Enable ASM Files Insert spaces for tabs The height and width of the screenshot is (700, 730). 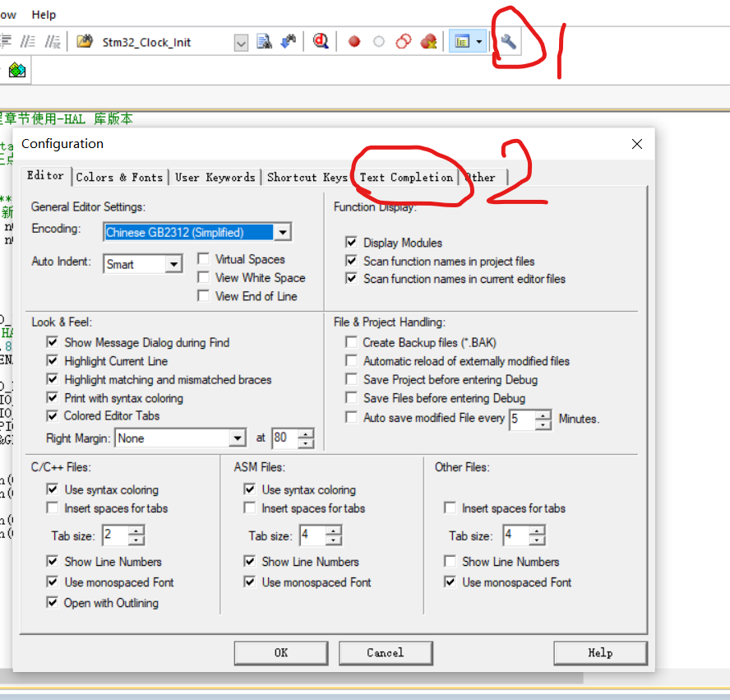pyautogui.click(x=250, y=508)
